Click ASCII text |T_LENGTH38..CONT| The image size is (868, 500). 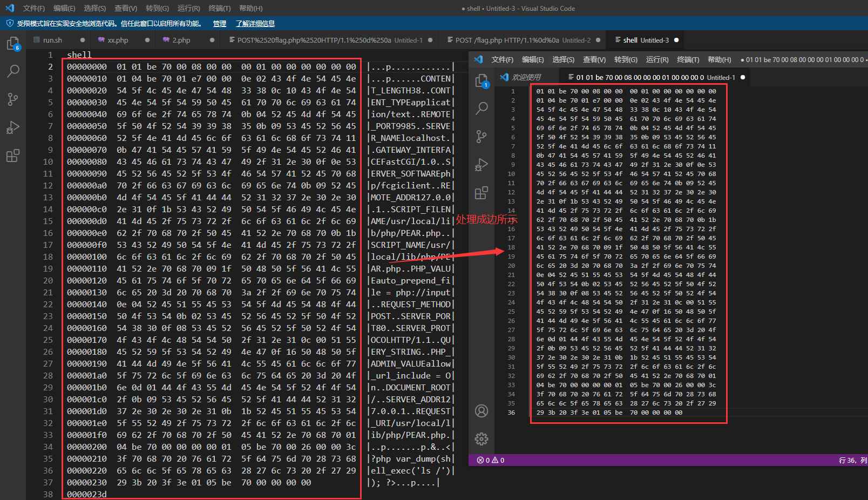point(411,90)
